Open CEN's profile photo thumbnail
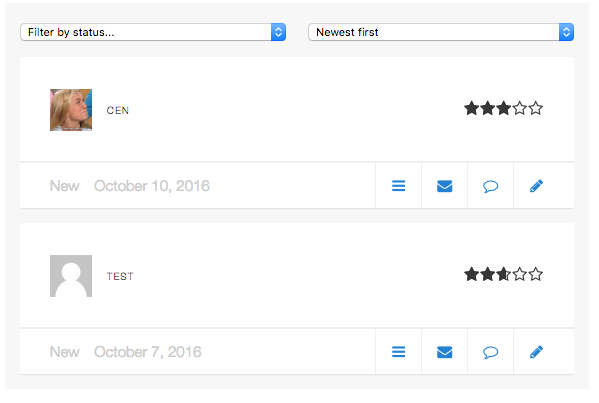Screen dimensions: 599x403 point(71,110)
